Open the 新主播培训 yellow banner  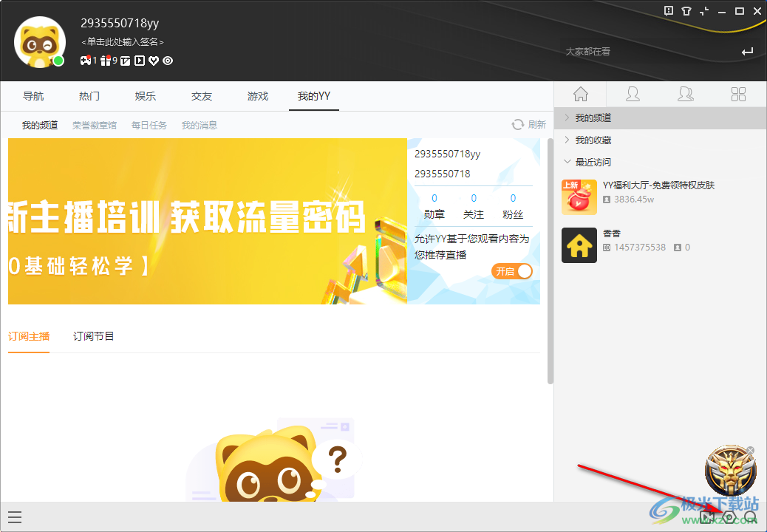[208, 222]
